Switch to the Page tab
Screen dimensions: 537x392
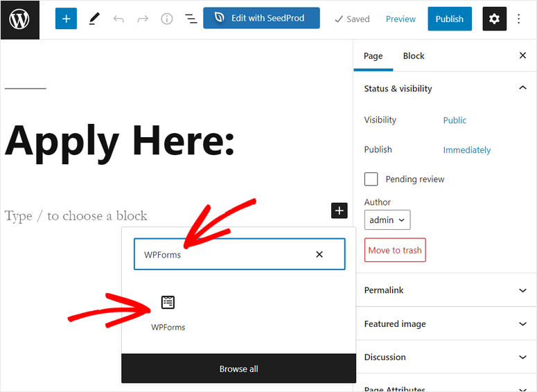pos(373,56)
